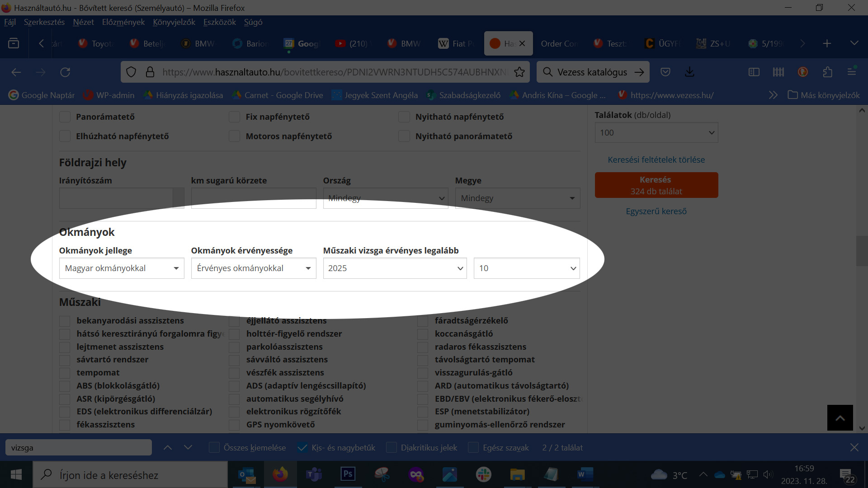The image size is (868, 488).
Task: Open Photoshop from the taskbar
Action: [348, 474]
